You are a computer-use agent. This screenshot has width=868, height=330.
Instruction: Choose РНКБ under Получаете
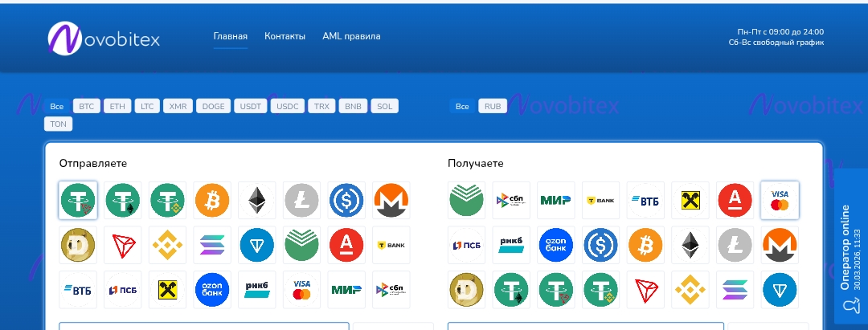point(511,245)
